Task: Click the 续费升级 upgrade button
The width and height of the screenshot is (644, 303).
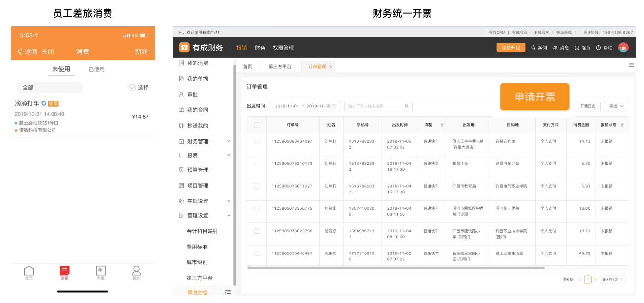Action: (511, 47)
